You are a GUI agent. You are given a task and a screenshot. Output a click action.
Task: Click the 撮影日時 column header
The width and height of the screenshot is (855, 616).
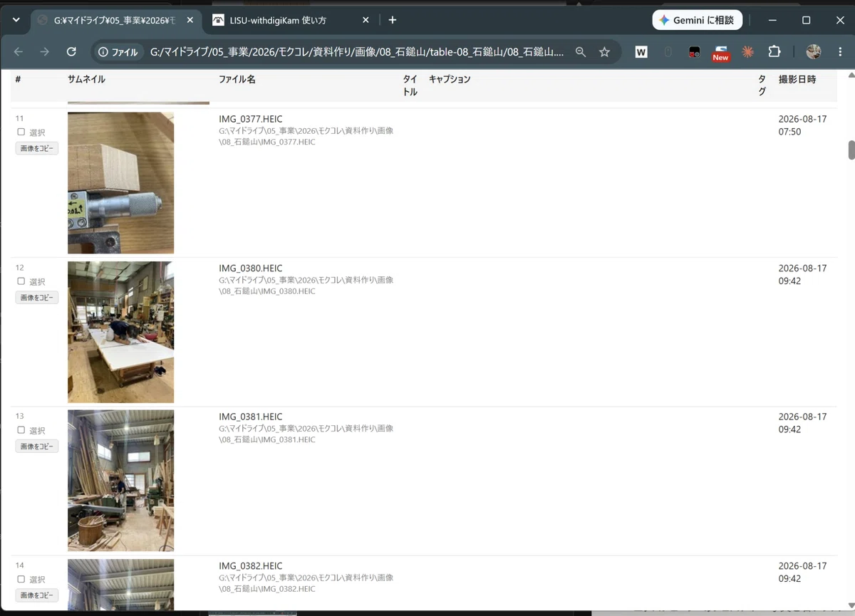[x=797, y=80]
